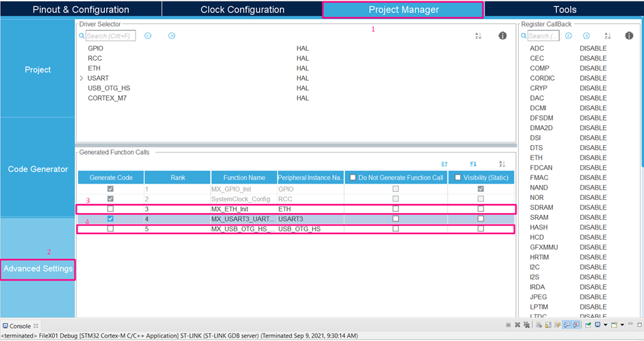Sort Generated Function Calls A to Z

pyautogui.click(x=502, y=164)
